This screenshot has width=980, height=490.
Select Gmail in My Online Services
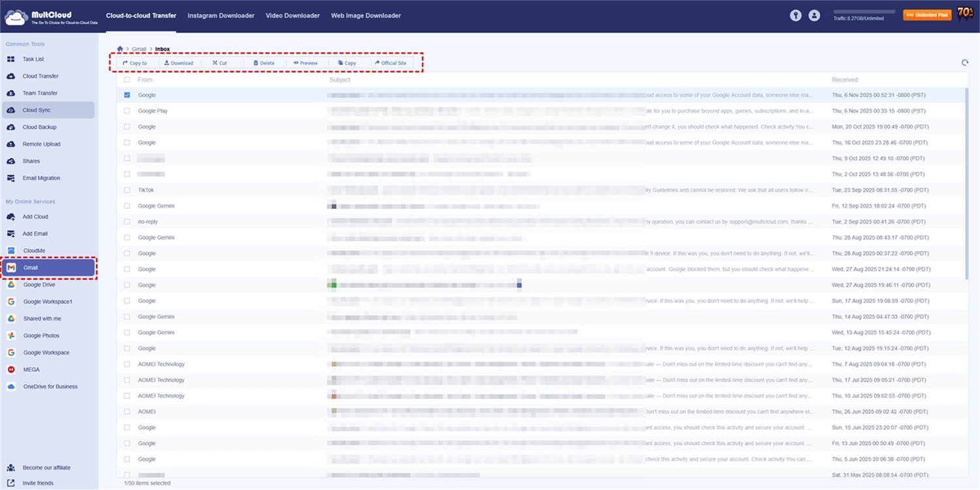click(49, 268)
